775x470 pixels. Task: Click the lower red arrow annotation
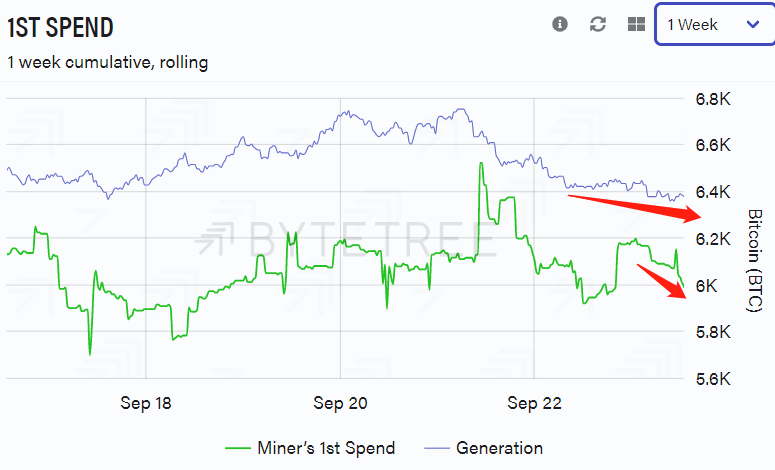coord(664,279)
